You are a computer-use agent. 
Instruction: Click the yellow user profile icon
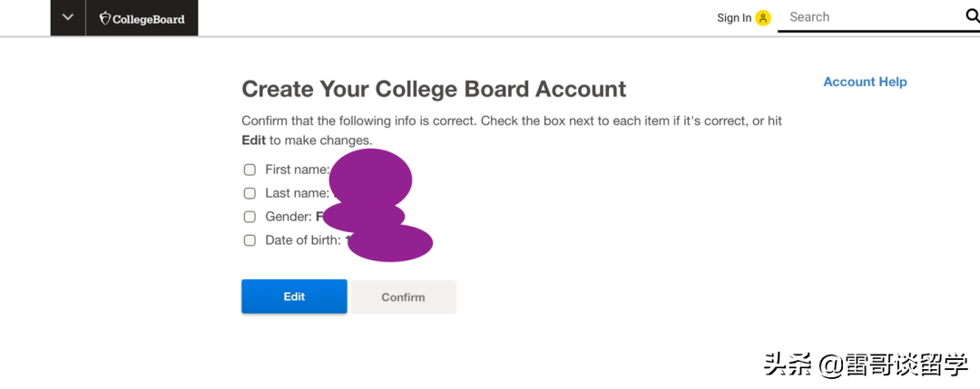tap(762, 18)
